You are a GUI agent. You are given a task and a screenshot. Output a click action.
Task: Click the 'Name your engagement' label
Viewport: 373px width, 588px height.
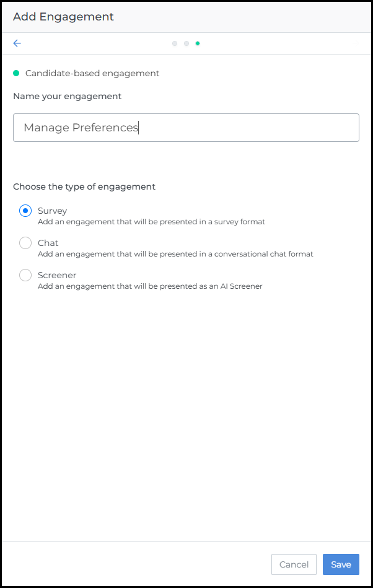click(67, 96)
